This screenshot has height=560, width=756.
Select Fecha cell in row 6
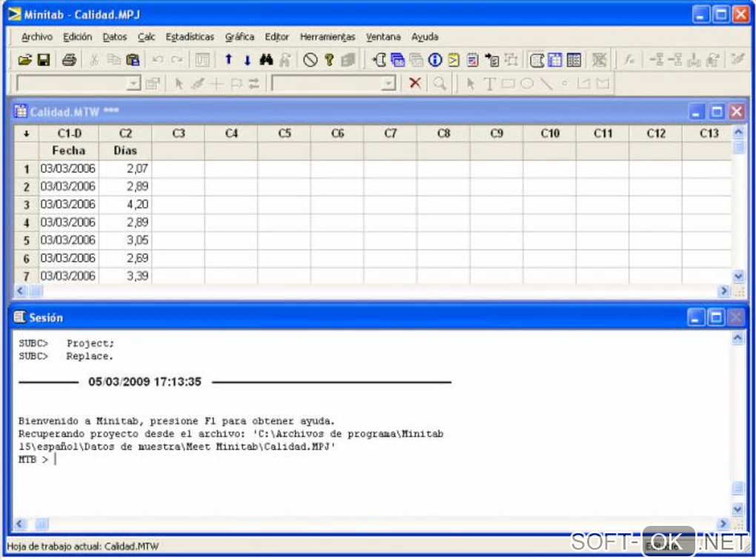pyautogui.click(x=69, y=259)
